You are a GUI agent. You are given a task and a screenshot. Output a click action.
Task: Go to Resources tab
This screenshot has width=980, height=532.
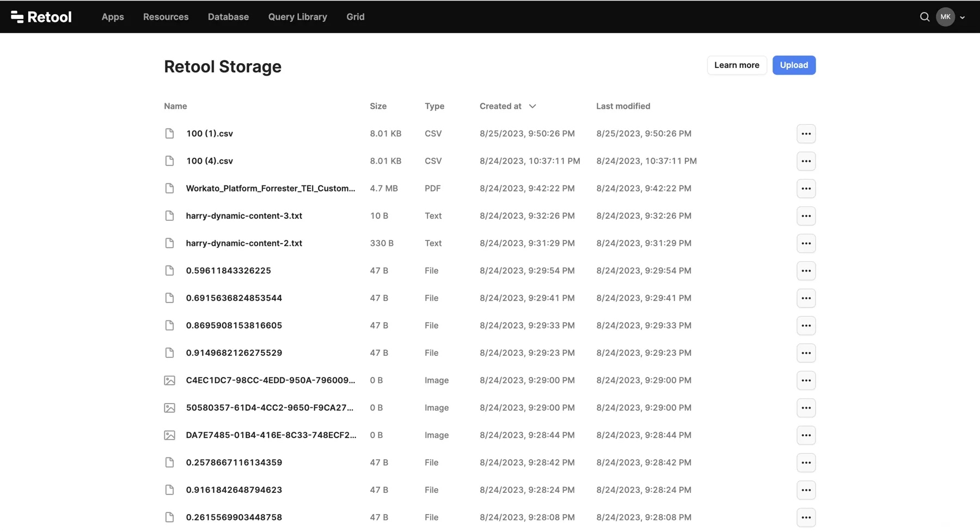pyautogui.click(x=166, y=17)
